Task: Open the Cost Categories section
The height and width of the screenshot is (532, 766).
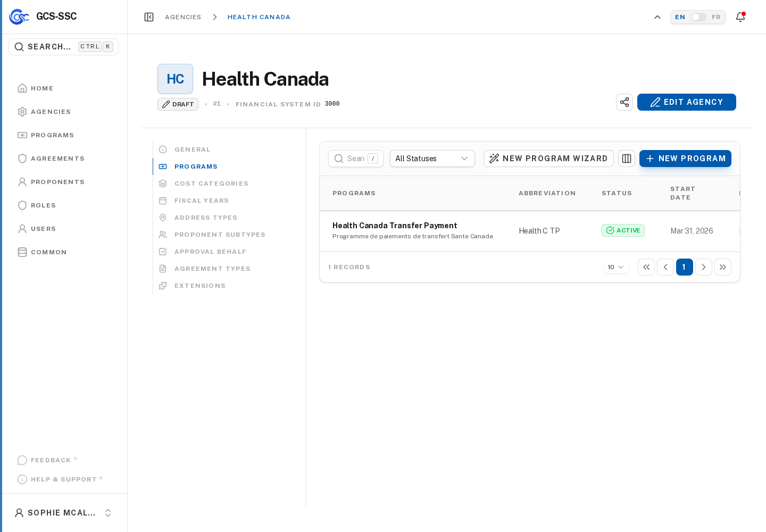Action: 211,184
